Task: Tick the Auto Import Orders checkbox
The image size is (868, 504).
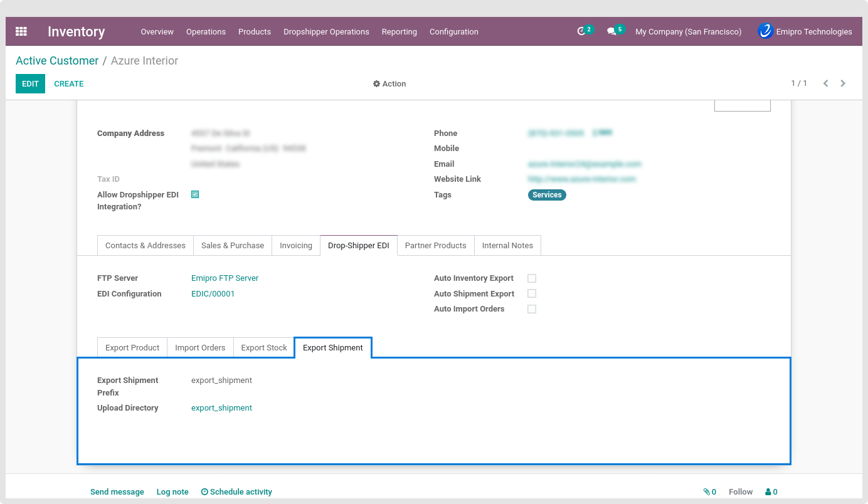Action: tap(532, 309)
